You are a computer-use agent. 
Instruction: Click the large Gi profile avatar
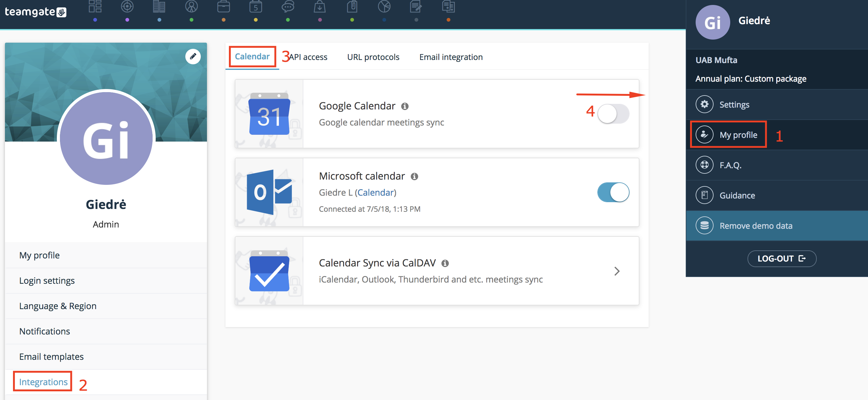106,138
